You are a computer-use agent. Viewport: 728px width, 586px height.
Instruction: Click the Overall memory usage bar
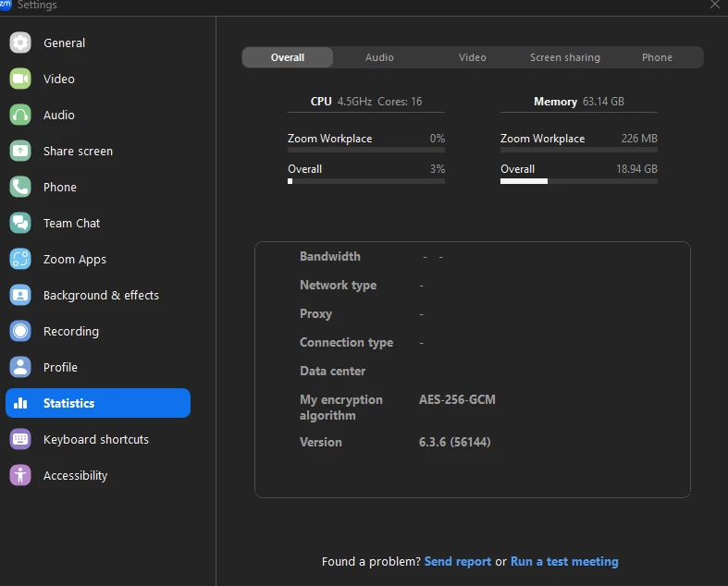[578, 181]
